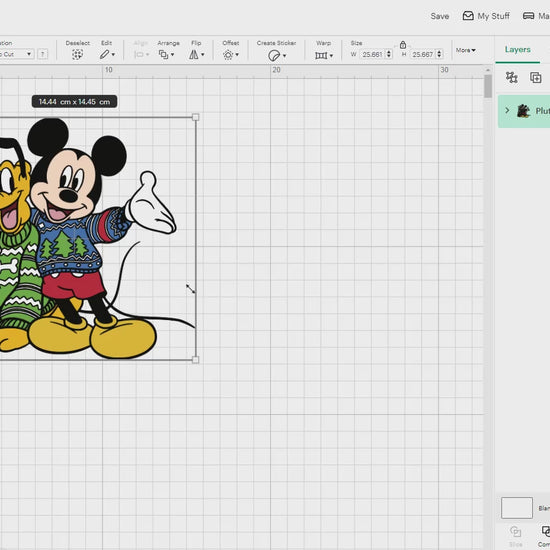Click the Duplicate icon in Layers panel
The height and width of the screenshot is (550, 550).
(535, 77)
